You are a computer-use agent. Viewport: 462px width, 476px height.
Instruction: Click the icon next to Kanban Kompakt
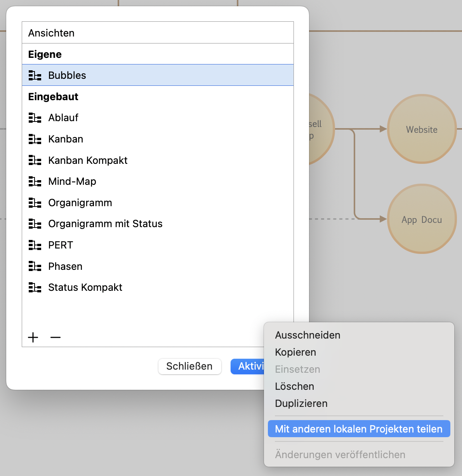pyautogui.click(x=35, y=160)
